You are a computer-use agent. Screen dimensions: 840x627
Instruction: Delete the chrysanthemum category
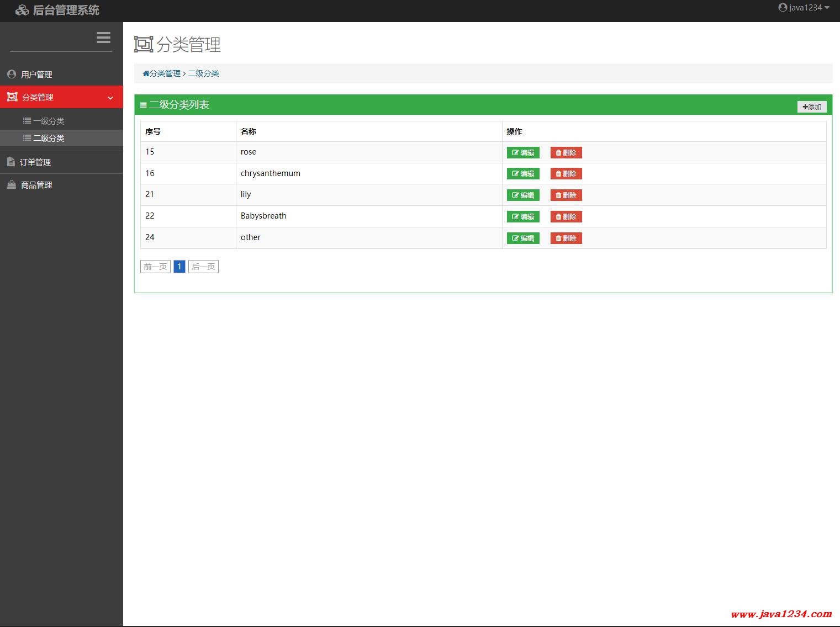pos(566,174)
